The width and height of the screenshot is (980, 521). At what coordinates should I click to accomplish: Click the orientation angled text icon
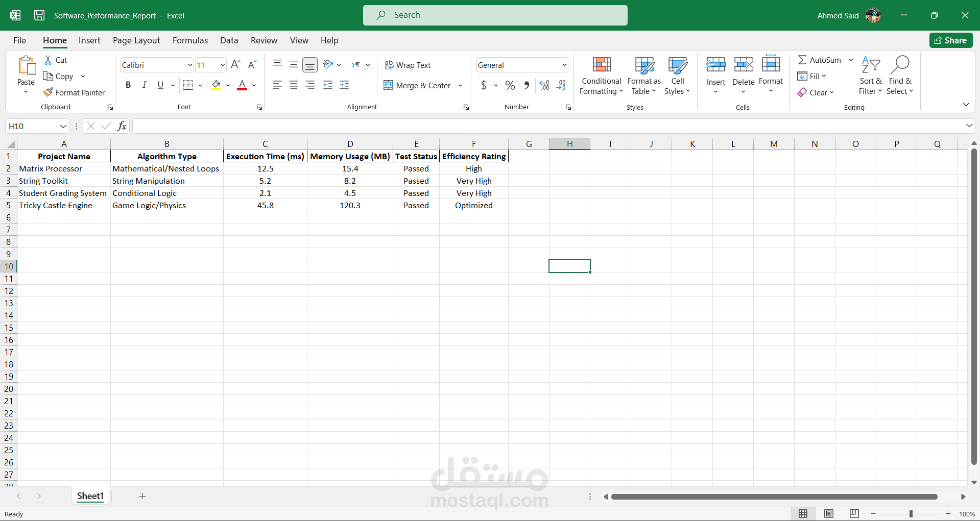[328, 64]
